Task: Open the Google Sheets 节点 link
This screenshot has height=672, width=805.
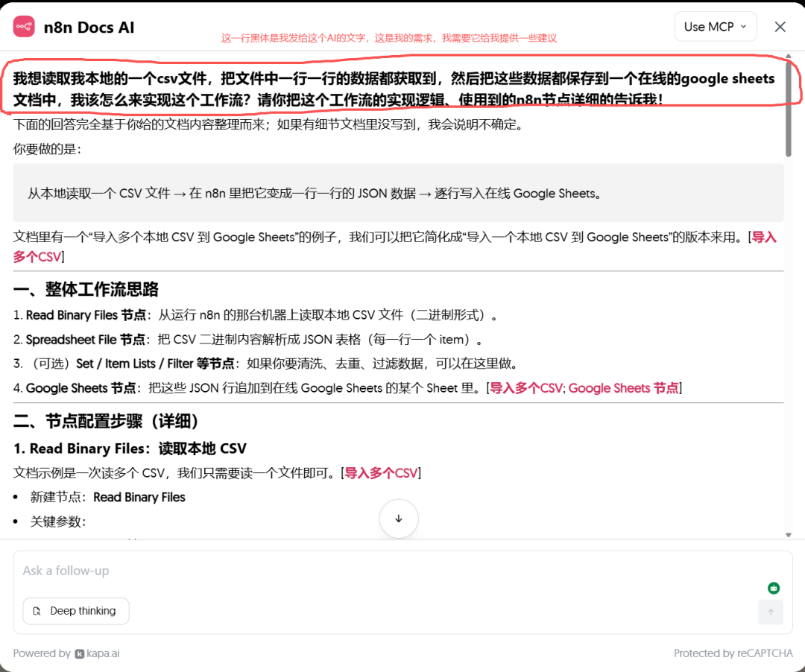Action: click(623, 387)
